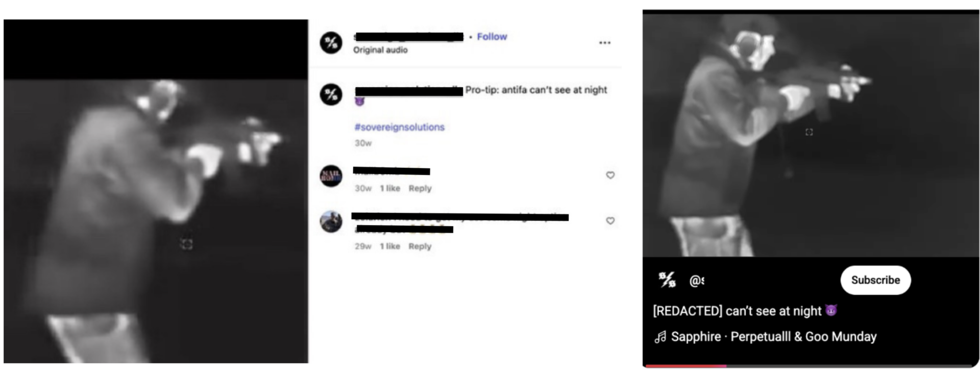Screen dimensions: 980x376
Task: Reply to the 30w comment
Action: 420,188
